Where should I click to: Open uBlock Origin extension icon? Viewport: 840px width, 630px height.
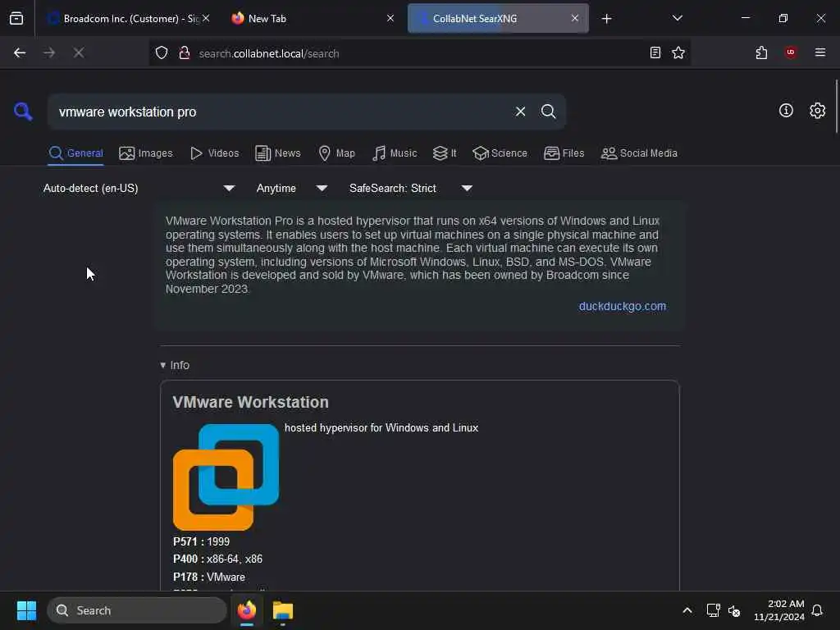pyautogui.click(x=791, y=52)
